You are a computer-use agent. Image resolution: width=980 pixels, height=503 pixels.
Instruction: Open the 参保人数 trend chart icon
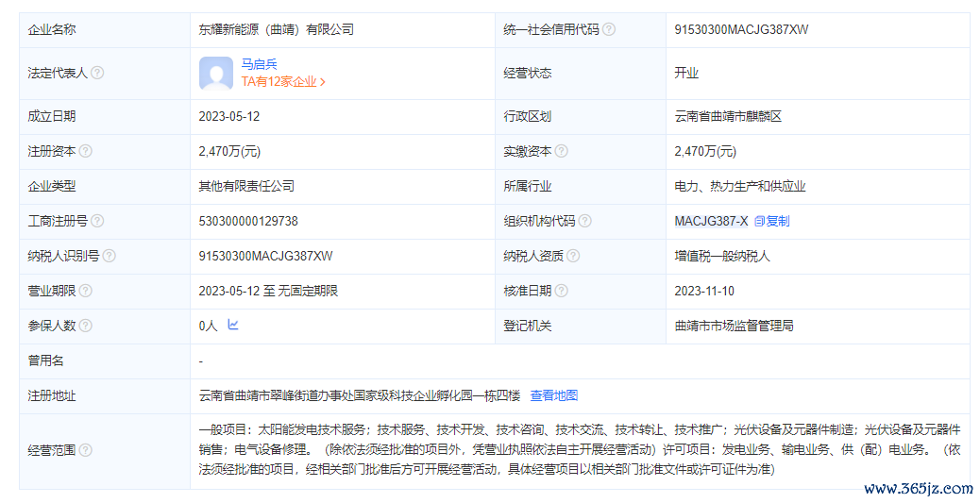pyautogui.click(x=233, y=325)
